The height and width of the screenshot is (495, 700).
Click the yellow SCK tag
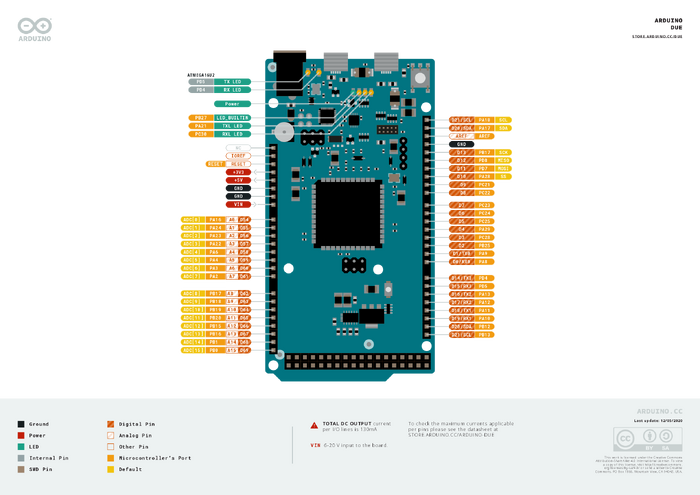coord(503,152)
